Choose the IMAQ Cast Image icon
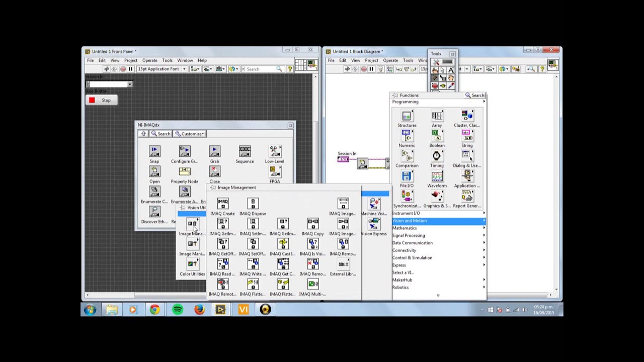This screenshot has height=362, width=644. coord(283,244)
